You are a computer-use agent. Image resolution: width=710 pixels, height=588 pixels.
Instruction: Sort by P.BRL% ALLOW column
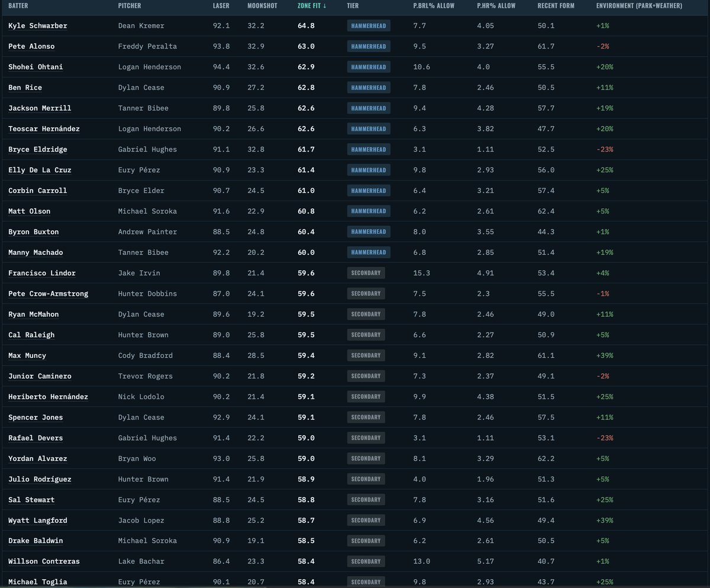433,6
